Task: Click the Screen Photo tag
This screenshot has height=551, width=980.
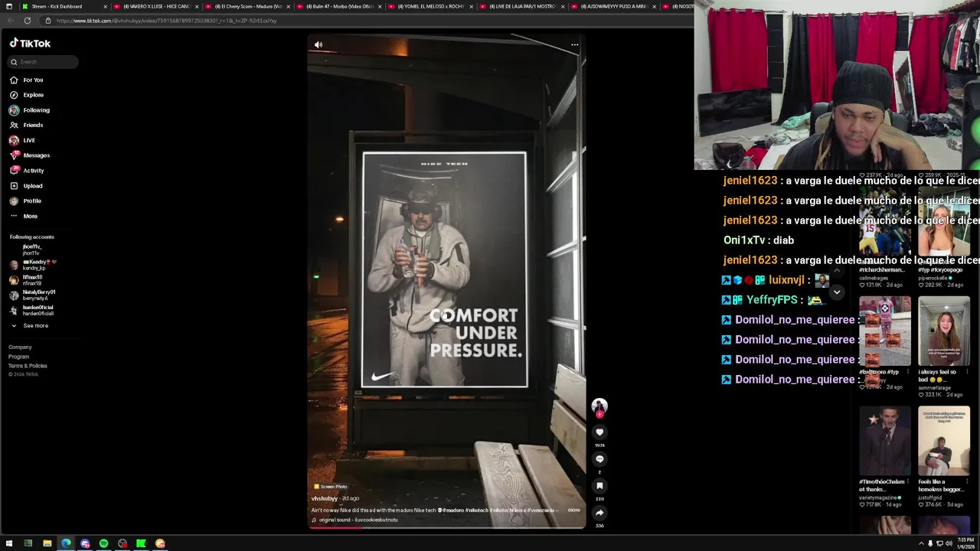Action: click(330, 487)
